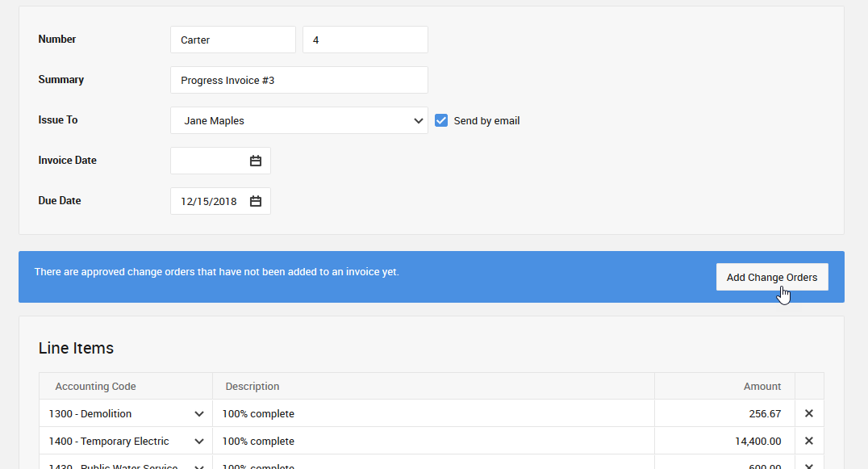
Task: Click the Due Date field with 12/15/2018
Action: [209, 201]
